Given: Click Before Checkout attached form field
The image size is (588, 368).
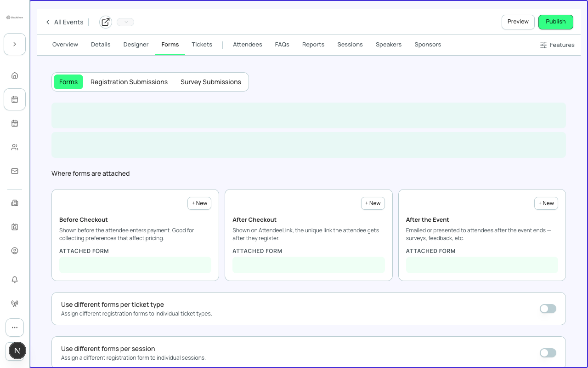Looking at the screenshot, I should (x=135, y=265).
